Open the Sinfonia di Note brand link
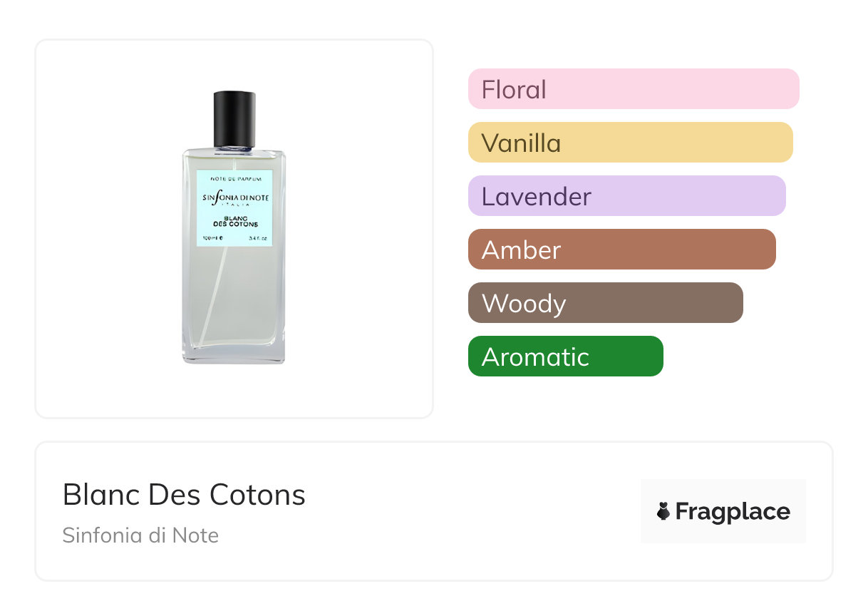 140,535
